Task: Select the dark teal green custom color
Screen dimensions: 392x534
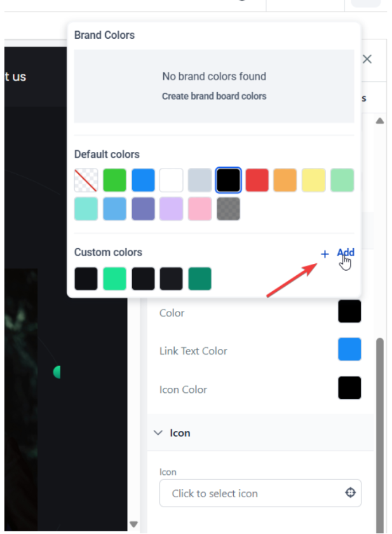Action: click(199, 279)
